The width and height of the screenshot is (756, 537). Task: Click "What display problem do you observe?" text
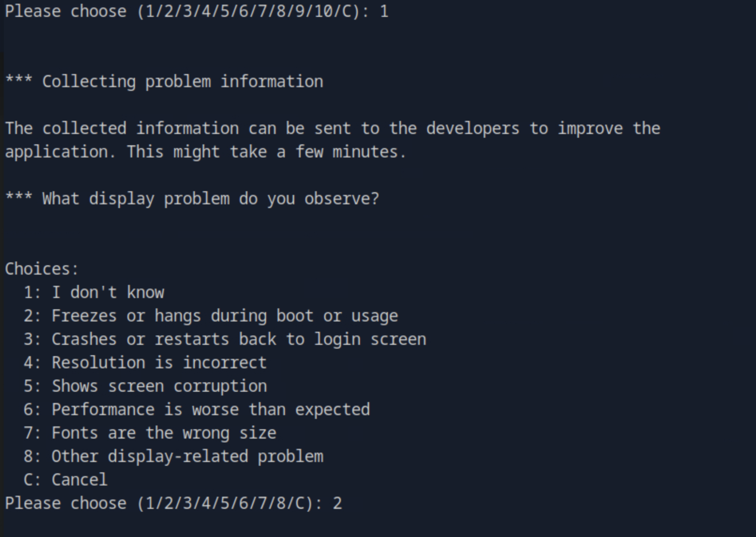tap(210, 199)
